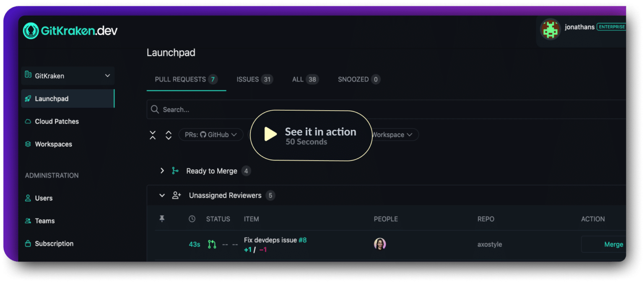Open the PRs: GitHub filter dropdown
This screenshot has height=282, width=644.
211,135
